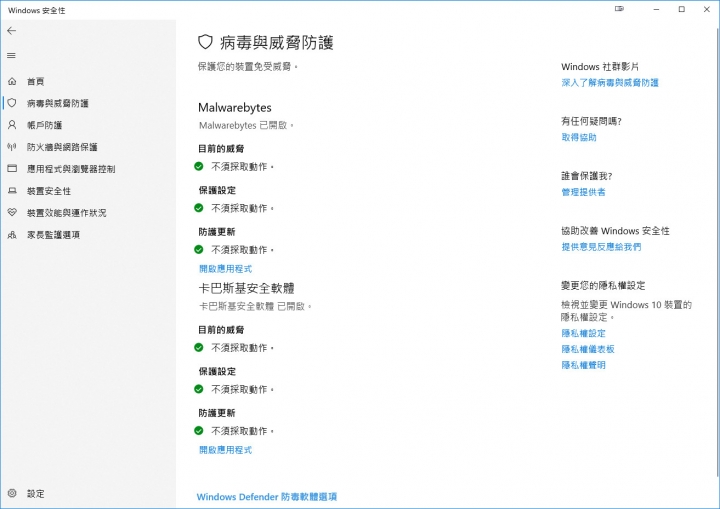This screenshot has height=509, width=720.
Task: Click the shield icon beside the page title
Action: click(205, 42)
